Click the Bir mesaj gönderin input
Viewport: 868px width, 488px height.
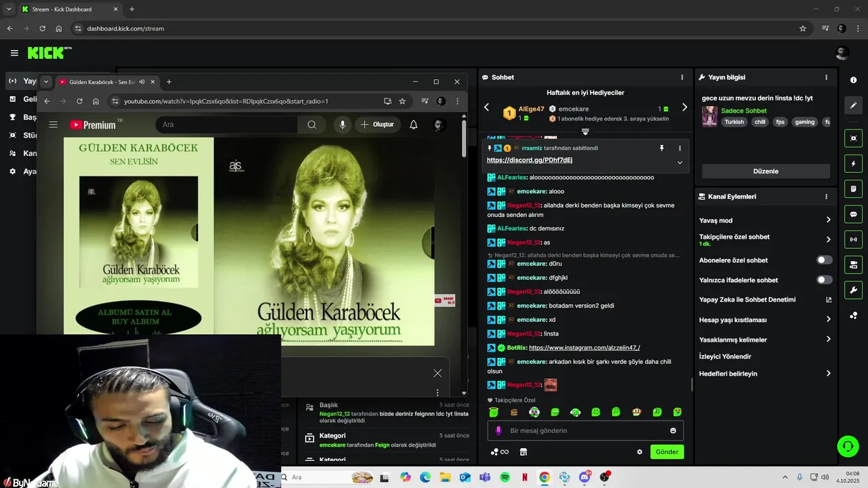pos(585,430)
